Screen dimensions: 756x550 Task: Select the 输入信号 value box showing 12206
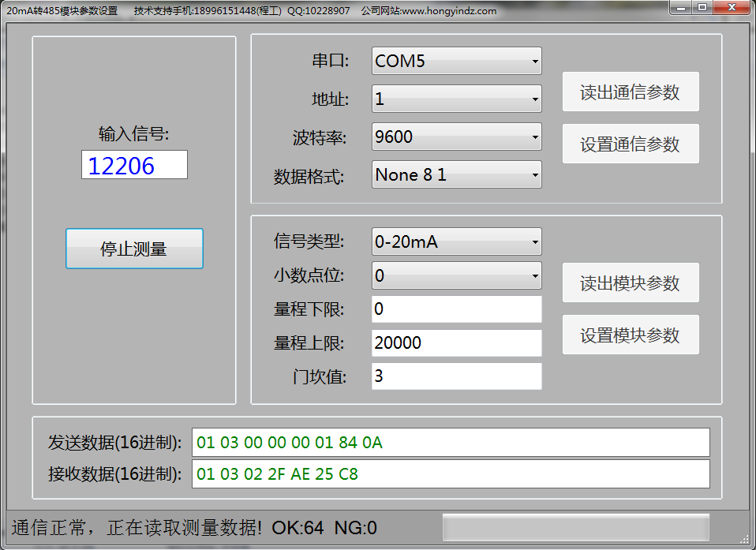coord(134,165)
